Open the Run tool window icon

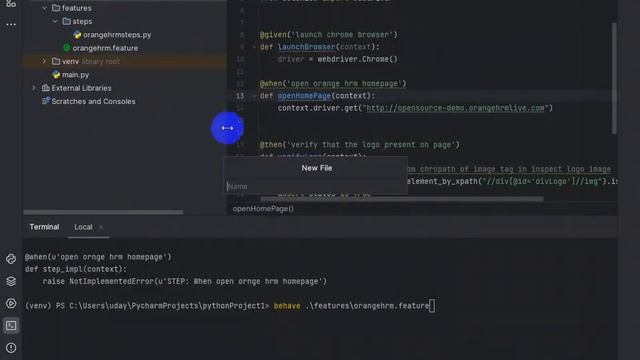tap(11, 303)
